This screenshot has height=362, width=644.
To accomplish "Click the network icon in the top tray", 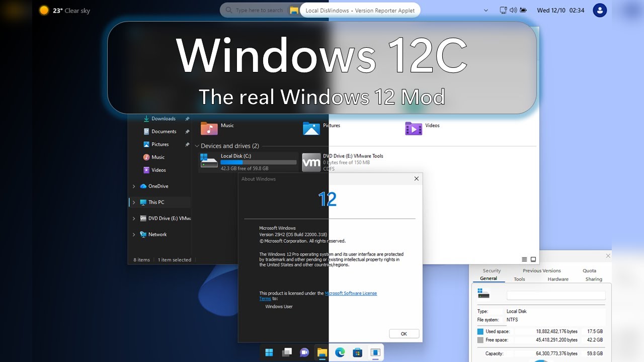I will tap(503, 10).
